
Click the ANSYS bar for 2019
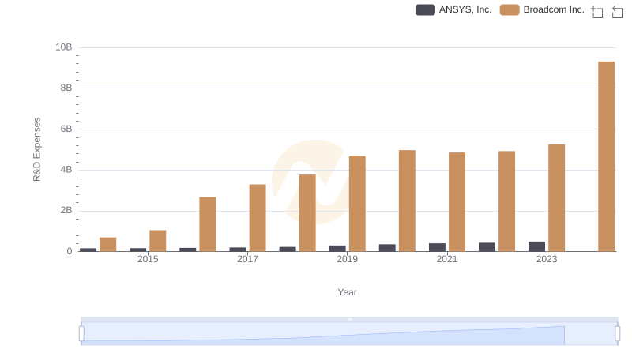tap(337, 249)
